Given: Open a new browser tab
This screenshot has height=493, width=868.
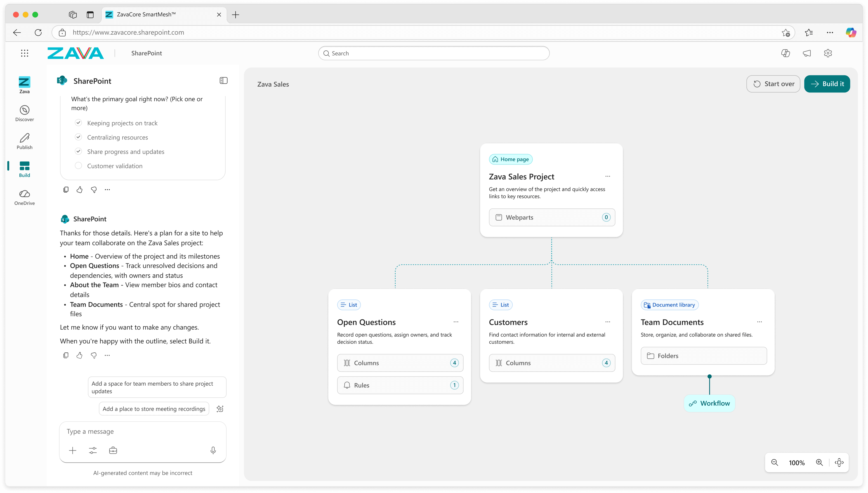Looking at the screenshot, I should click(236, 14).
